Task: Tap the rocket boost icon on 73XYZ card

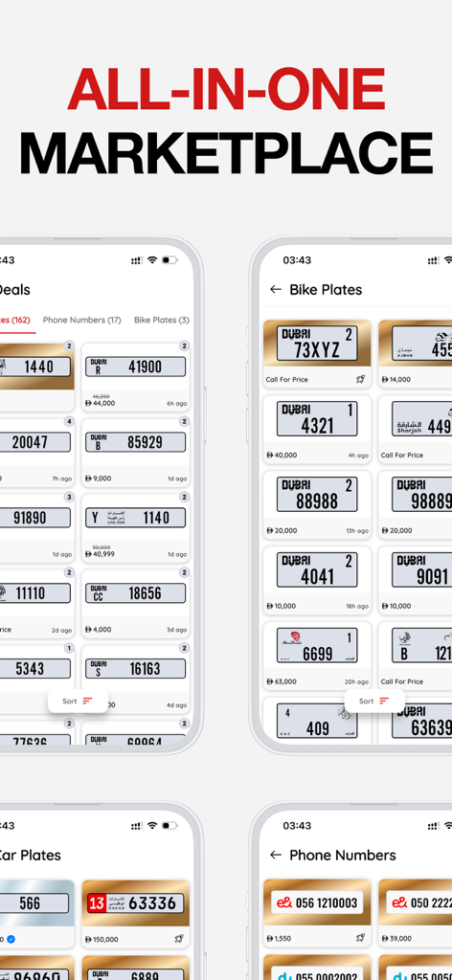Action: [363, 379]
